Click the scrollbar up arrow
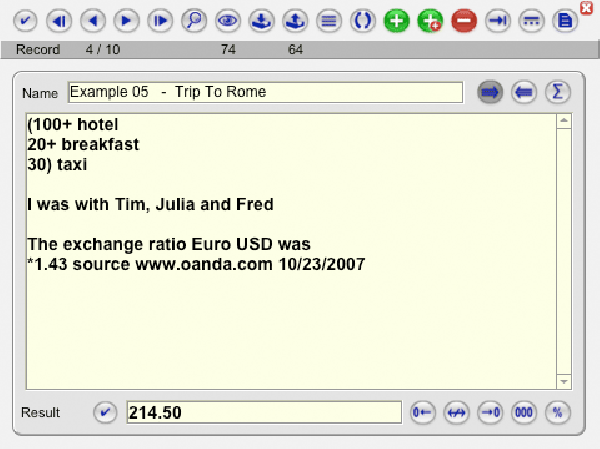This screenshot has height=449, width=600. coord(564,121)
